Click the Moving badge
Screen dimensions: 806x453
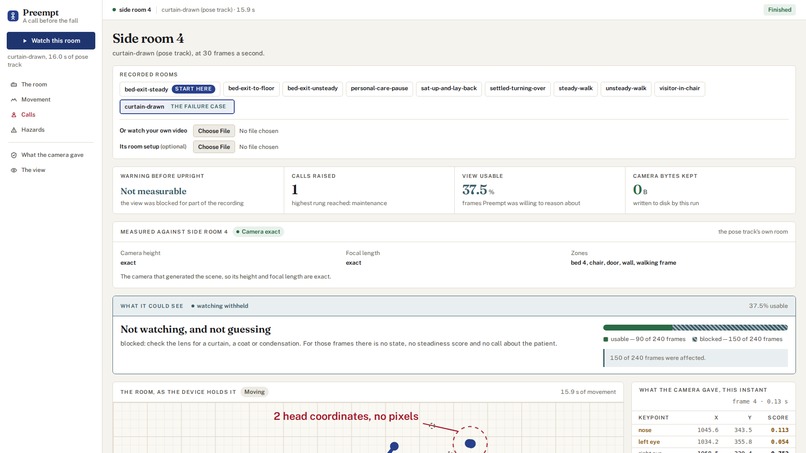(x=254, y=392)
